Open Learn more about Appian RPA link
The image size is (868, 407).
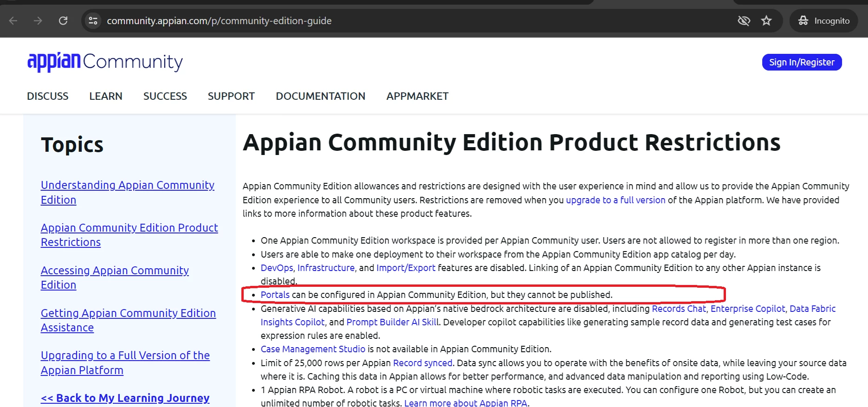coord(466,403)
